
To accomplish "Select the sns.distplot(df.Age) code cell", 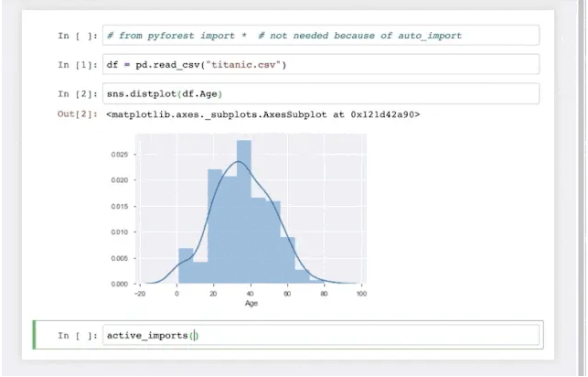I will (321, 93).
